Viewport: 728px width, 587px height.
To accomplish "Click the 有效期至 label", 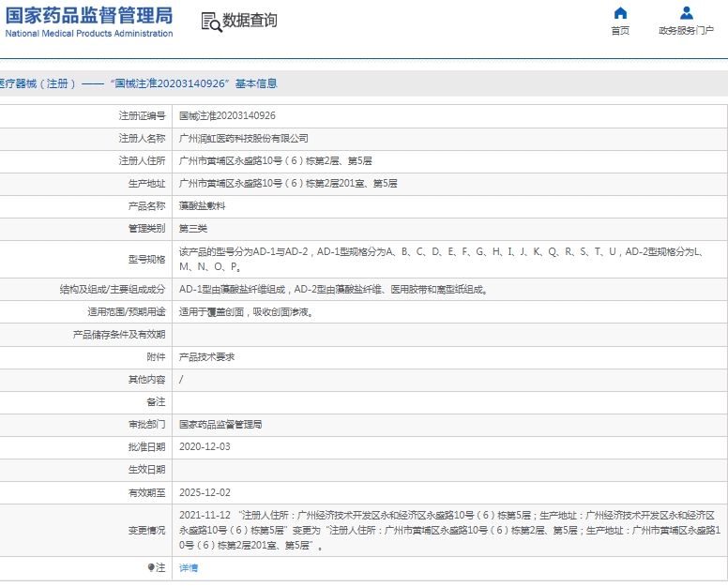I will click(x=146, y=492).
